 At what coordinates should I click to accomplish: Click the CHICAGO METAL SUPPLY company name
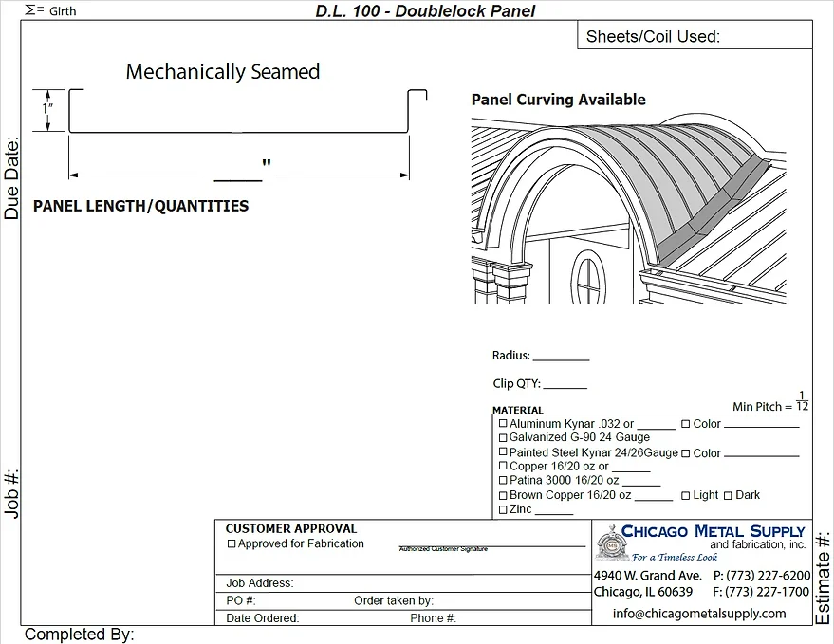(x=714, y=531)
